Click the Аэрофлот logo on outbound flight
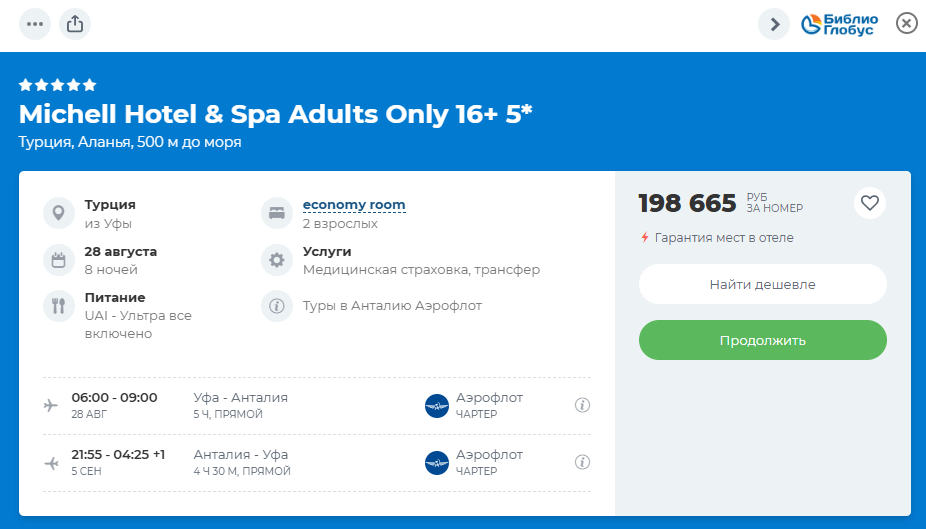The height and width of the screenshot is (529, 926). [x=437, y=405]
